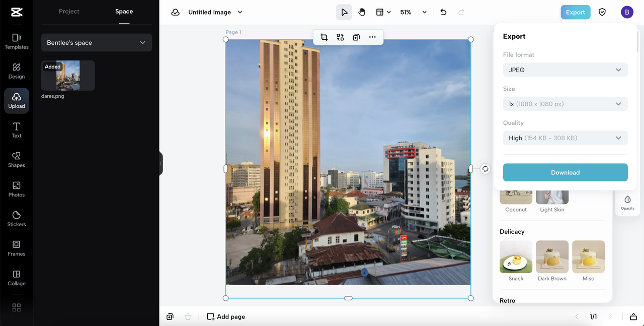Collapse the left side panel handle
This screenshot has height=326, width=644.
pyautogui.click(x=161, y=163)
